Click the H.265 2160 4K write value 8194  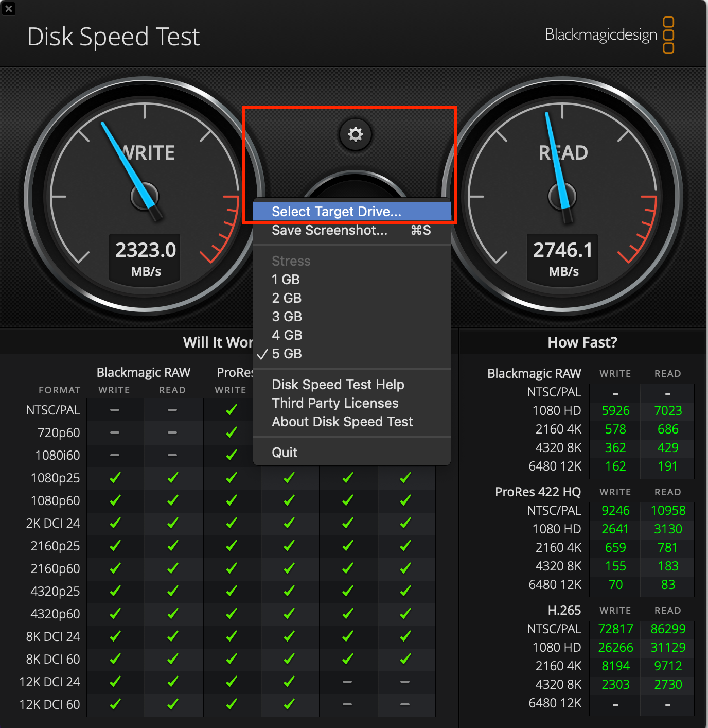[615, 666]
